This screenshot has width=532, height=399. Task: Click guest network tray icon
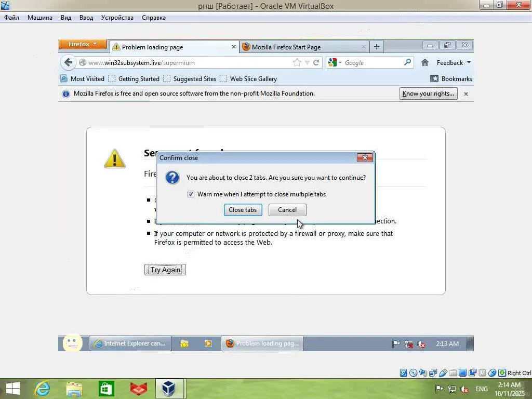[409, 344]
